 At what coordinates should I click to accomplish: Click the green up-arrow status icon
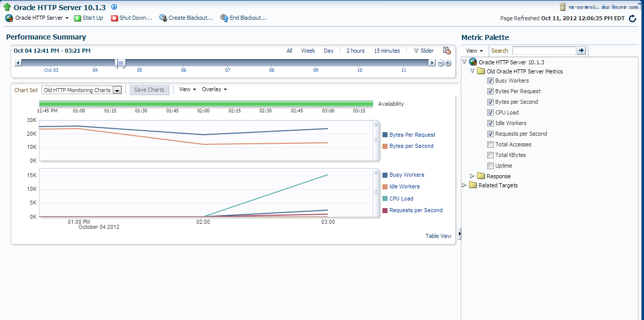click(x=7, y=7)
